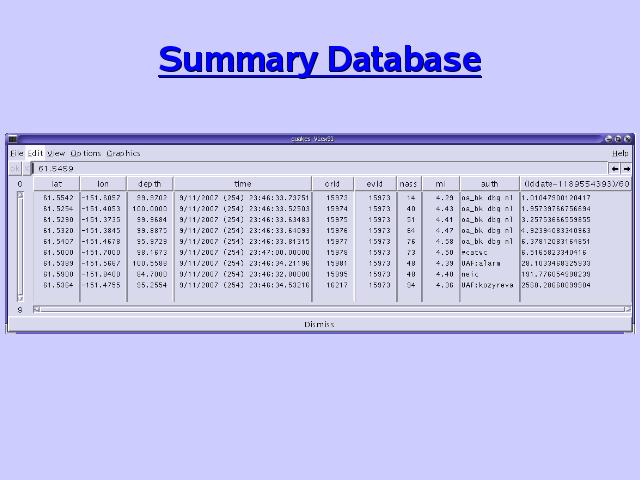Open the Edit menu
640x480 pixels.
(35, 153)
